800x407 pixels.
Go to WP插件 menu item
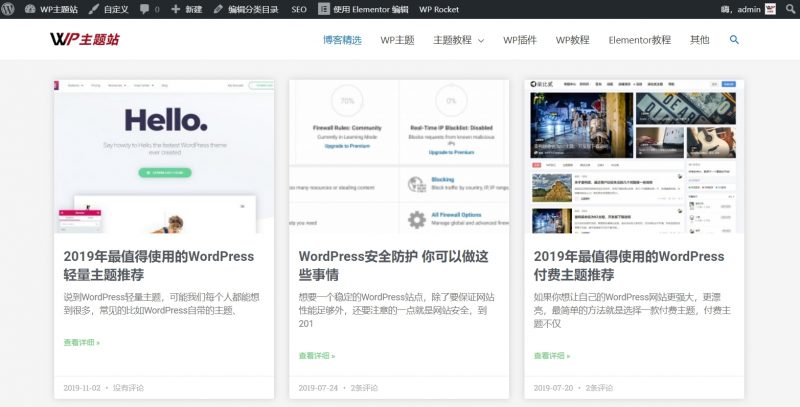(519, 40)
